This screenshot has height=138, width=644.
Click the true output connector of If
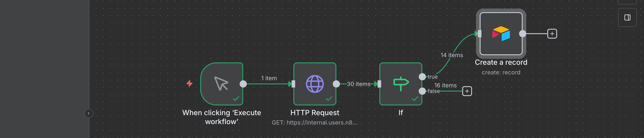pos(422,77)
